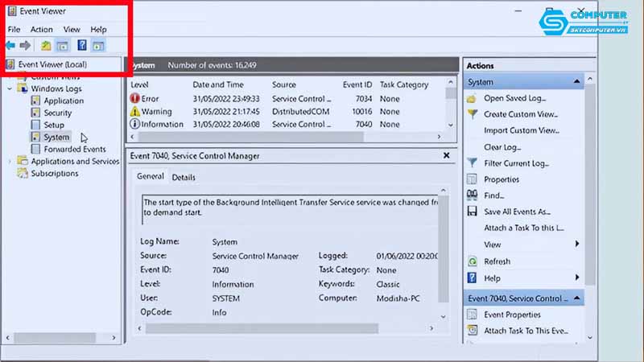Screen dimensions: 644x362
Task: Click the blue Help question-mark toolbar icon
Action: (x=82, y=46)
